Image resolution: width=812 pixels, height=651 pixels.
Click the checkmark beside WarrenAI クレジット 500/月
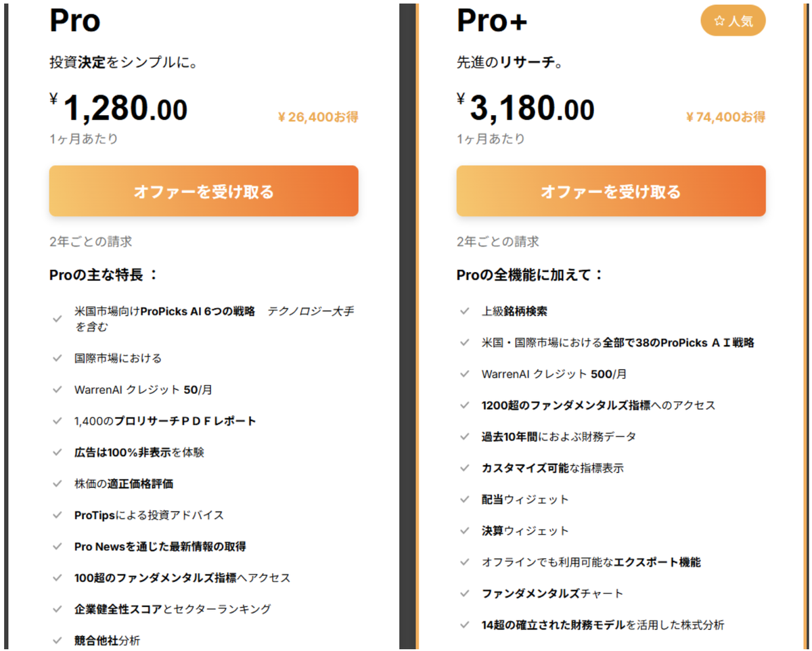point(464,374)
